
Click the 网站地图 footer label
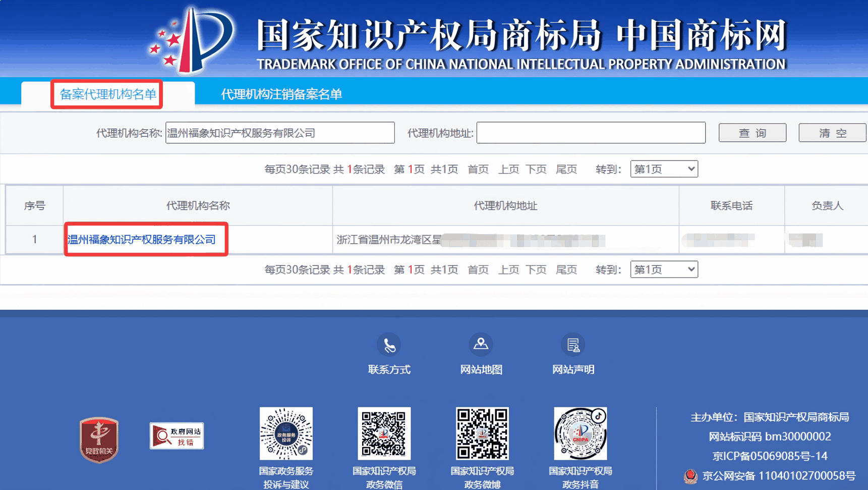[x=481, y=369]
